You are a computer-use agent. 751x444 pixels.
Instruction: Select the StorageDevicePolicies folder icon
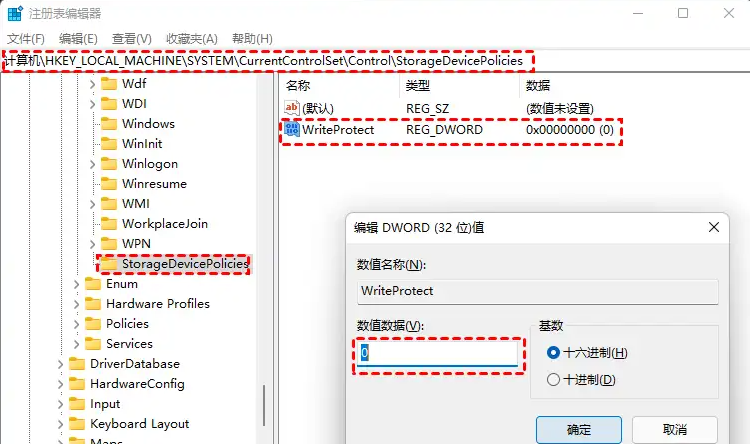click(109, 264)
